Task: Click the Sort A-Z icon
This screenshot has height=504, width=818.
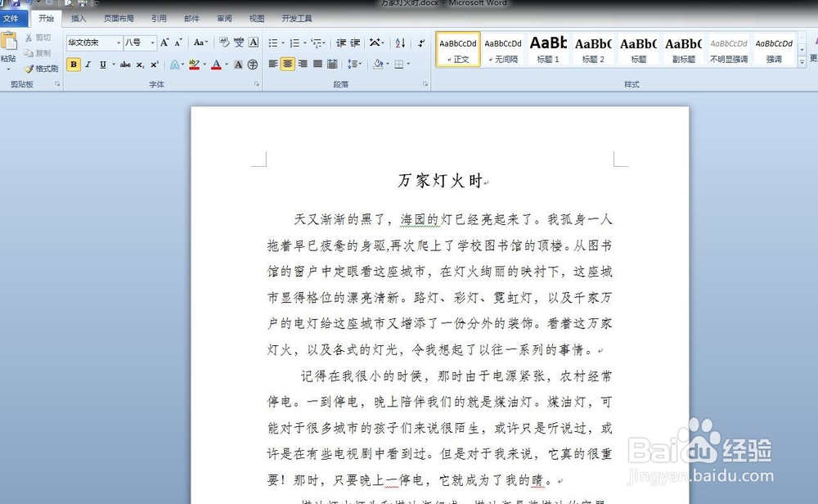Action: [x=400, y=43]
